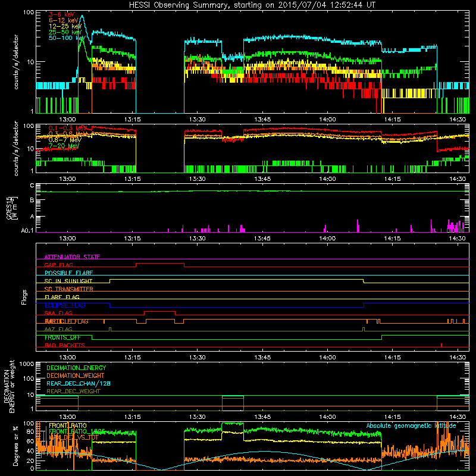Click the Flags vertical axis title
Viewport: 476px width, 476px height.
[x=24, y=297]
